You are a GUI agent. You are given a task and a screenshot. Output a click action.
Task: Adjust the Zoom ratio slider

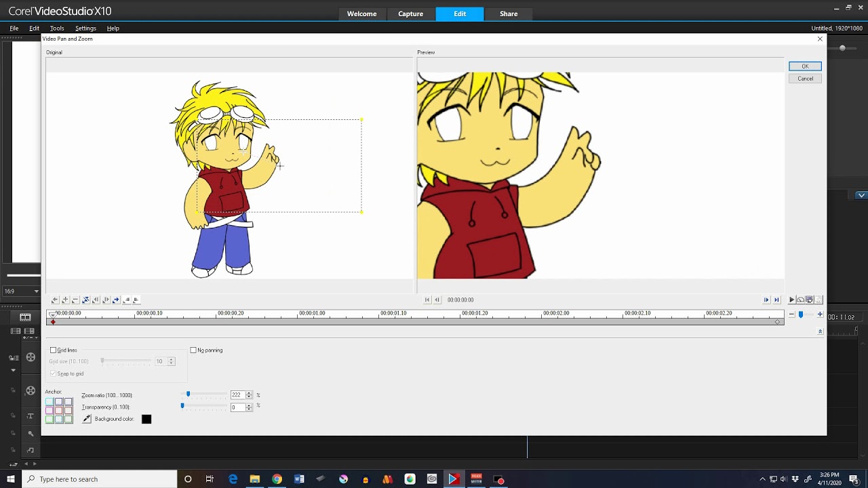click(189, 394)
